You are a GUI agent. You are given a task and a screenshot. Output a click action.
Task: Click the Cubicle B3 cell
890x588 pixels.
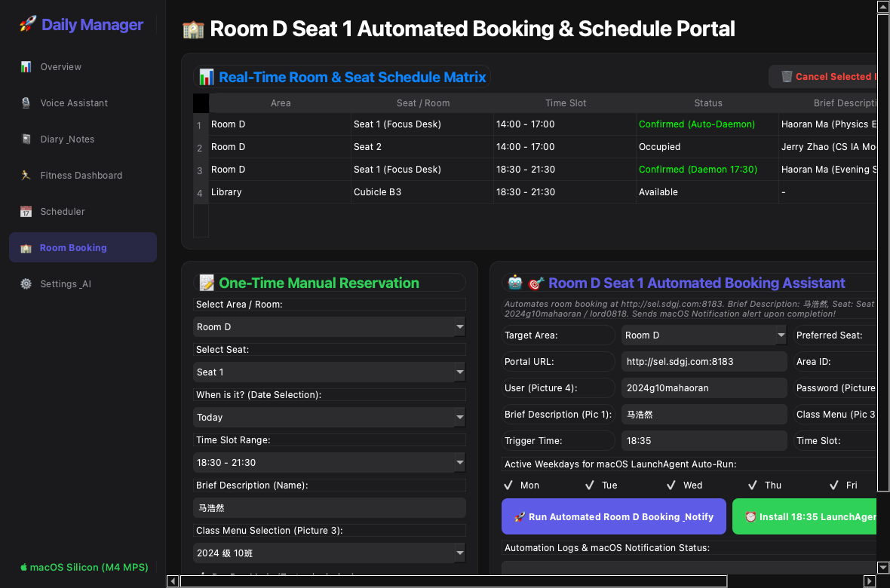click(423, 192)
